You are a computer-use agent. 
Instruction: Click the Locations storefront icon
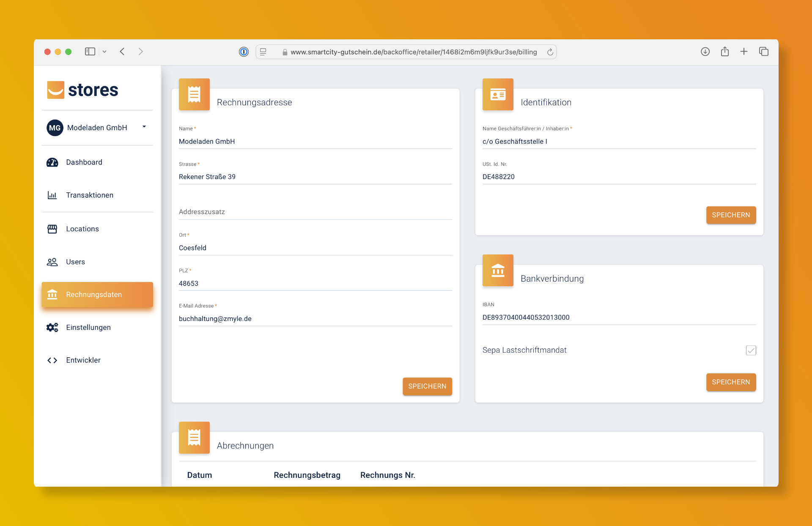point(52,229)
